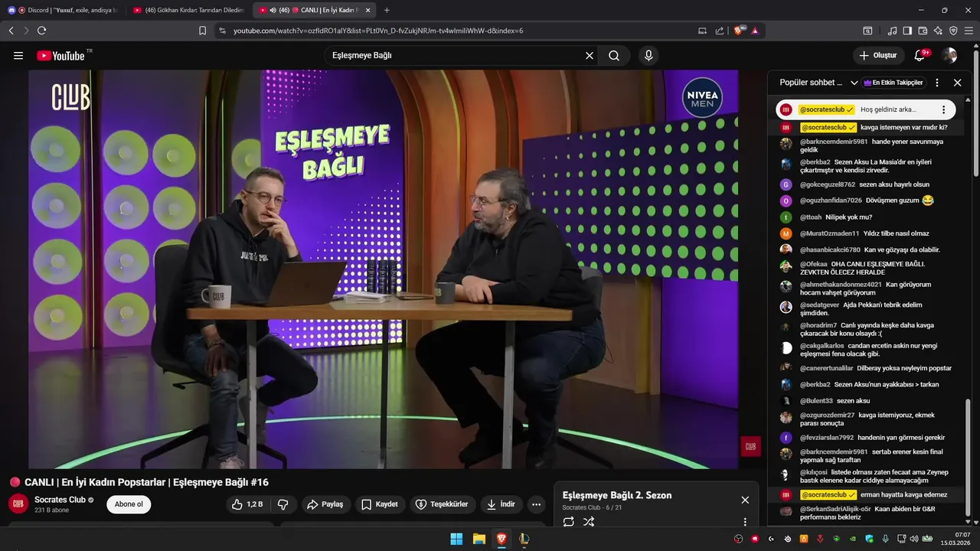Image resolution: width=980 pixels, height=551 pixels.
Task: Open the Socrates Club channel name
Action: (60, 500)
